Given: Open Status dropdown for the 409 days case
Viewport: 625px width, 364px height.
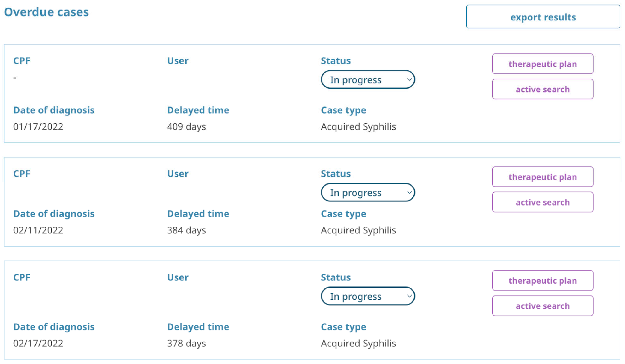Looking at the screenshot, I should click(x=368, y=79).
